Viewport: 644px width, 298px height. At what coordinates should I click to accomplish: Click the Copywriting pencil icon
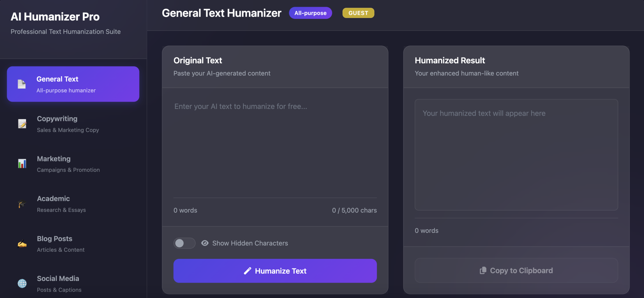pos(22,123)
